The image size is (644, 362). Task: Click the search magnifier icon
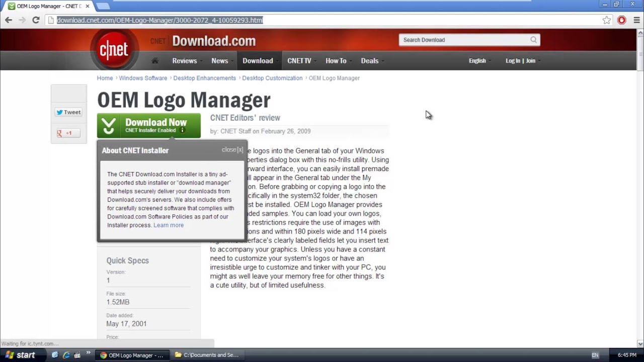533,40
